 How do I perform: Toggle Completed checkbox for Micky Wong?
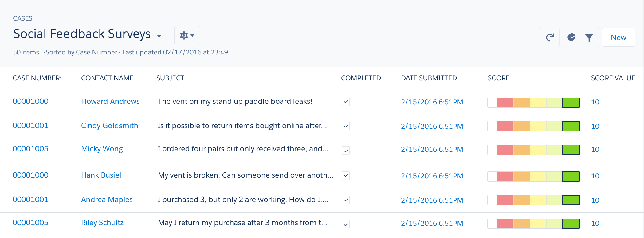pos(346,150)
